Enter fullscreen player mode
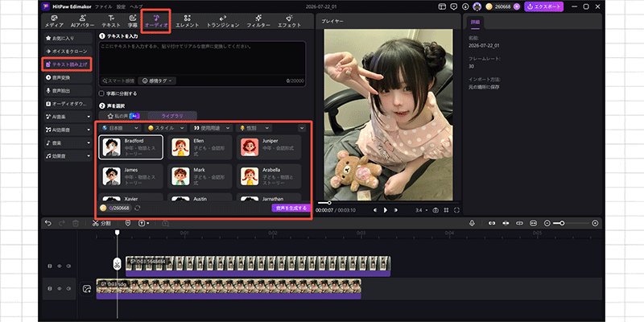644x322 pixels. coord(456,210)
